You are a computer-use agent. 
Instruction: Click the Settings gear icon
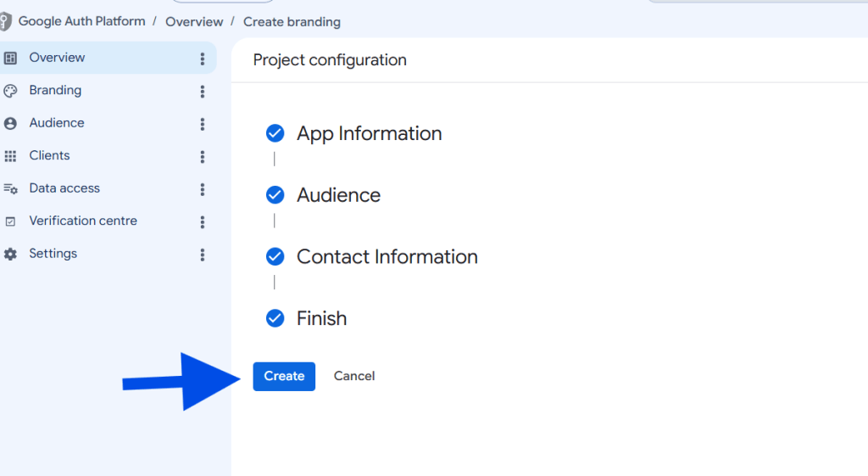(x=10, y=255)
